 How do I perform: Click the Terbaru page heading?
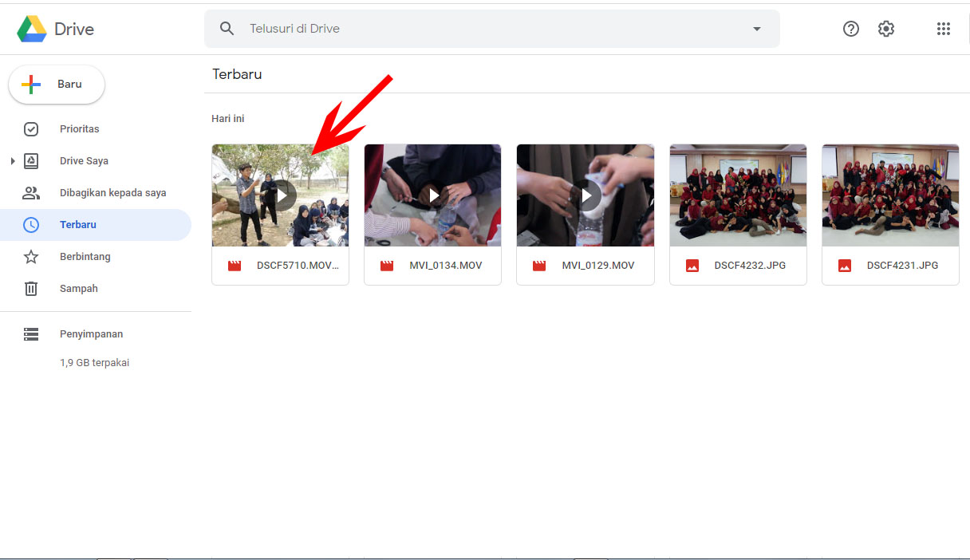[237, 74]
